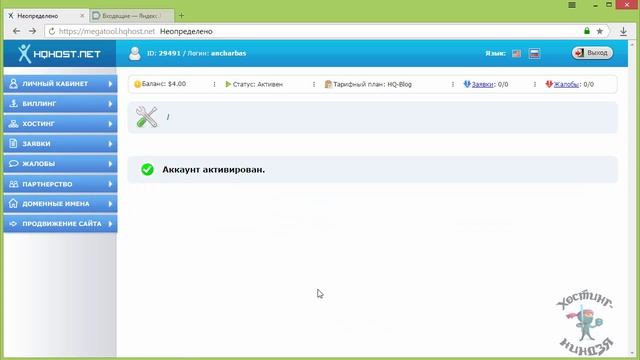The image size is (640, 360).
Task: Click the Продвижение сайта sidebar icon
Action: click(13, 224)
